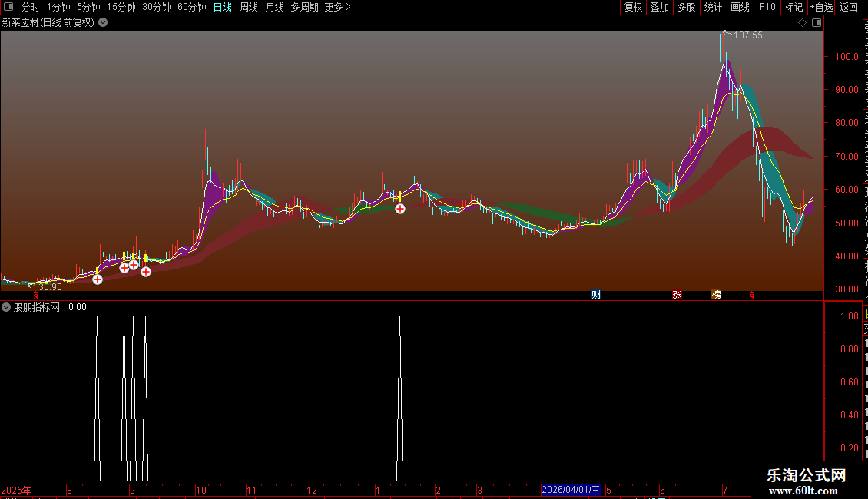Screen dimensions: 868x499
Task: Click the red S marker near 30.90
Action: 36,296
